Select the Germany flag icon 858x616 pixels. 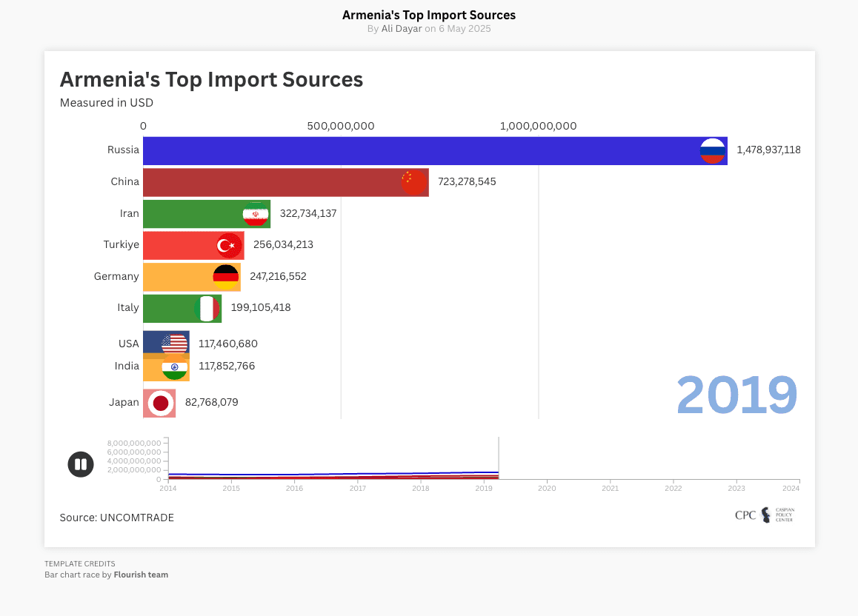click(225, 276)
